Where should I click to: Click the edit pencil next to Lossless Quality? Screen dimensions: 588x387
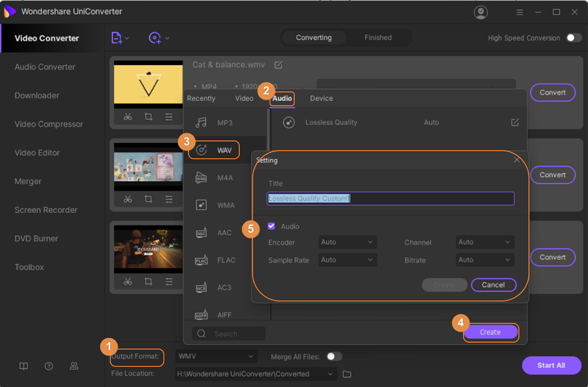click(515, 122)
